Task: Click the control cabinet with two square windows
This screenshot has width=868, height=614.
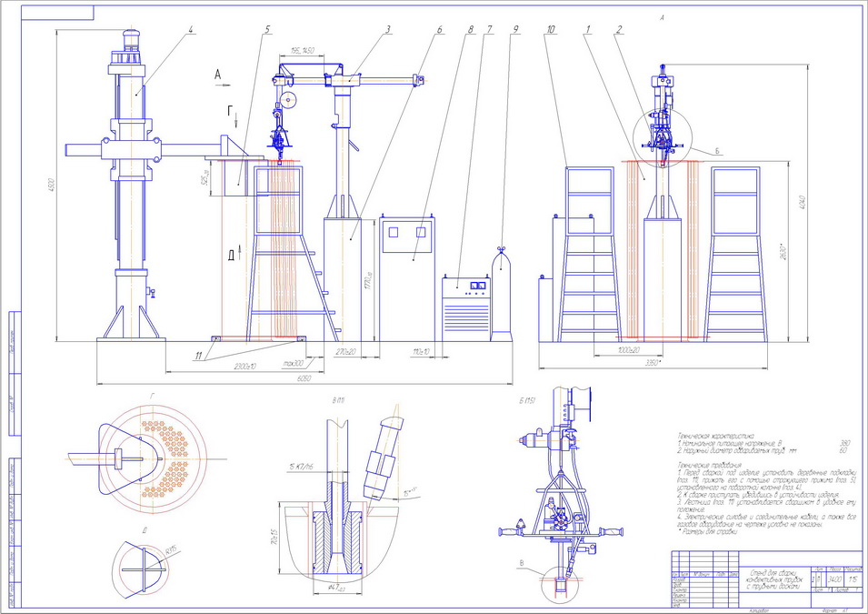Action: (407, 279)
